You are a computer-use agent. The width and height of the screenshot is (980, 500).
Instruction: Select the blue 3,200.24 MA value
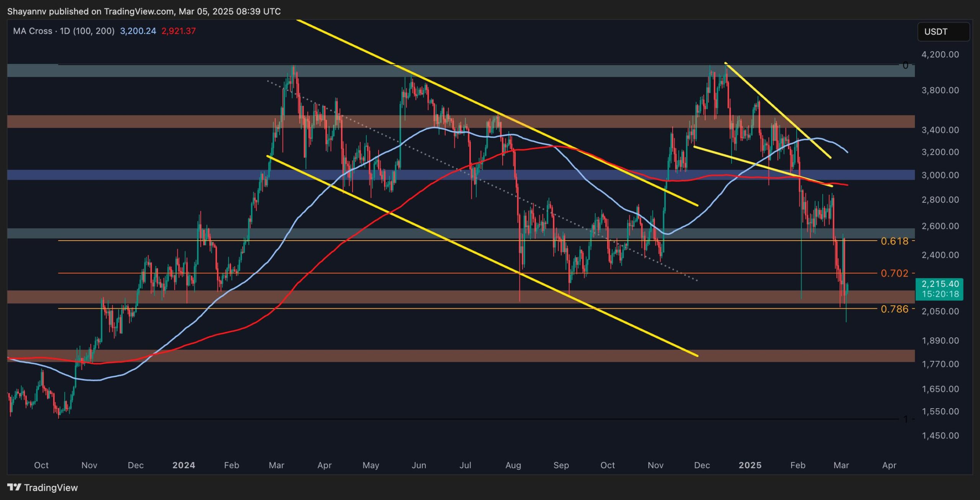pos(138,31)
